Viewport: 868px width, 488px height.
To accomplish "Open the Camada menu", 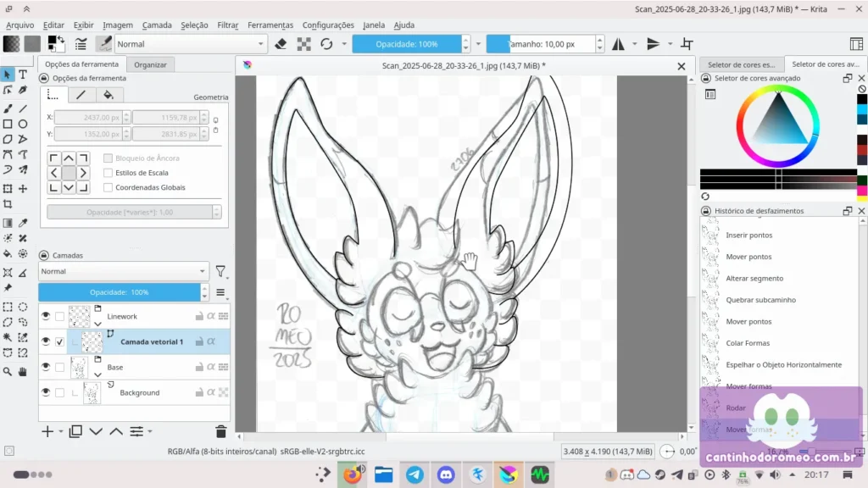I will click(157, 25).
